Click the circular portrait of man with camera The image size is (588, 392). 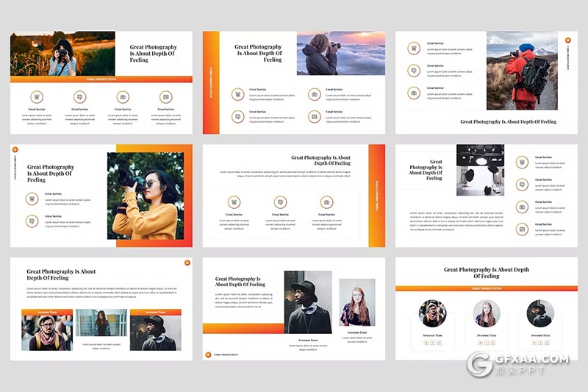pyautogui.click(x=432, y=313)
